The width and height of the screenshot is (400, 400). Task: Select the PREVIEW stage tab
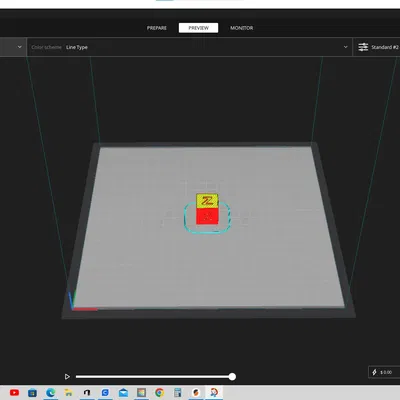(198, 28)
